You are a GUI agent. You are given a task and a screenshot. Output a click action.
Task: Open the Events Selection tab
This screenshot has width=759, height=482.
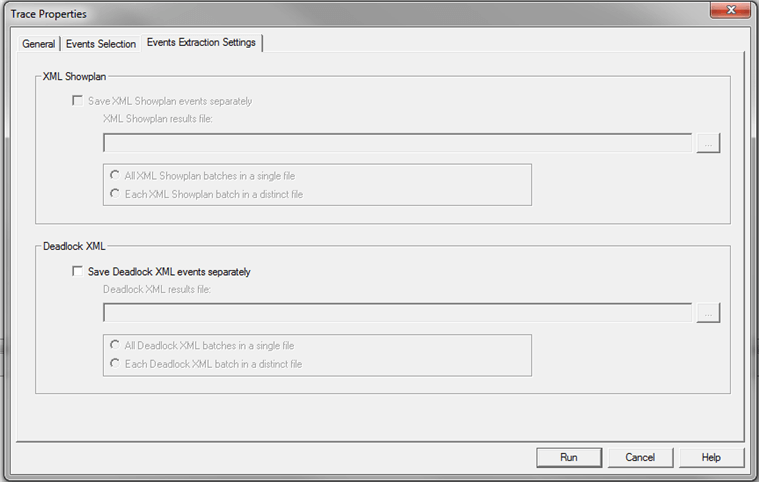click(x=101, y=44)
